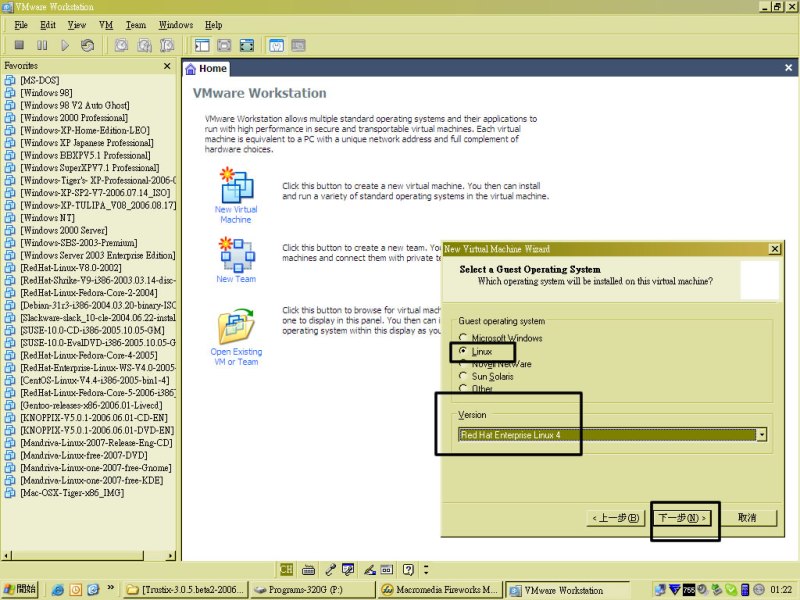Screen dimensions: 800x600
Task: Click the Open Existing VM or Team folder icon
Action: pos(236,326)
